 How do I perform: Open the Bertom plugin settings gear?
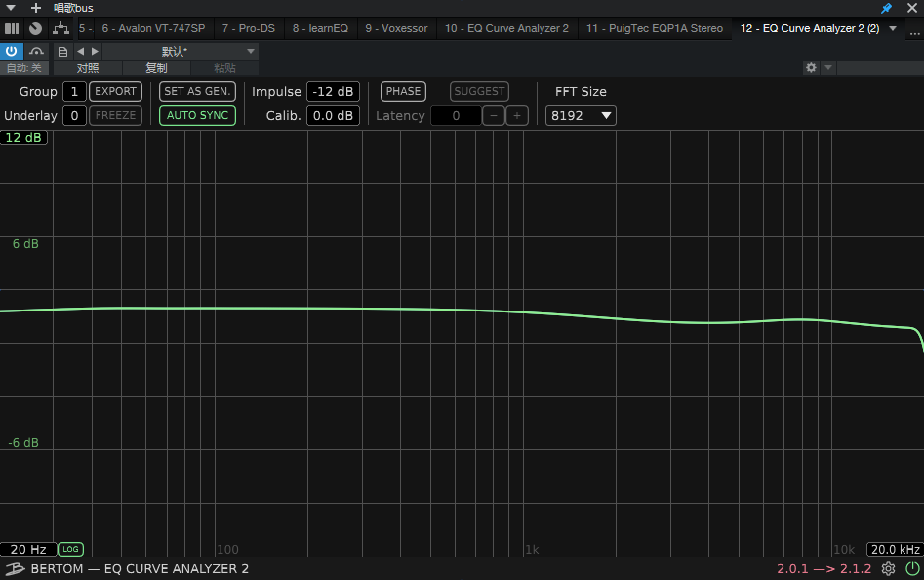coord(888,569)
